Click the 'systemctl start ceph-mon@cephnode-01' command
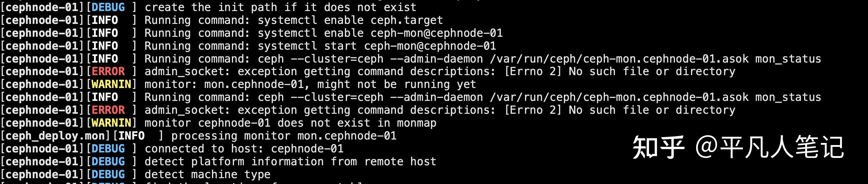868x184 pixels. (376, 46)
